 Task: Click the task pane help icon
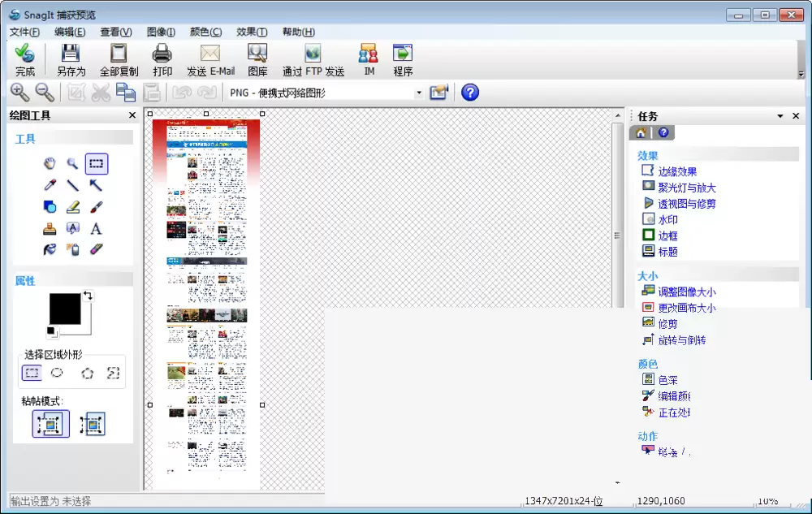(x=663, y=132)
